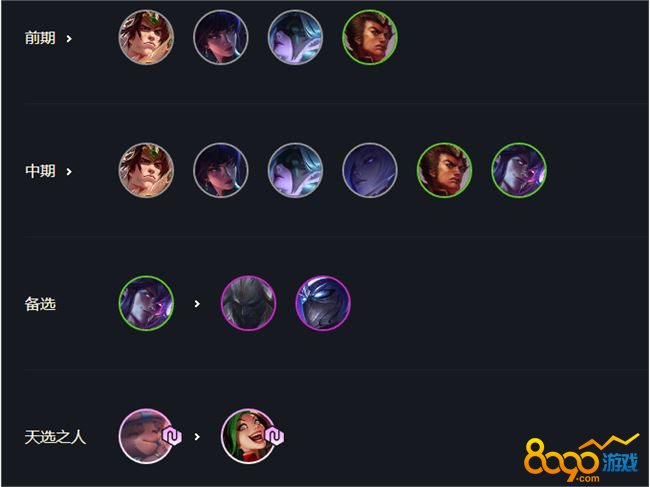The width and height of the screenshot is (650, 487).
Task: Click the 备选 label
Action: 40,304
